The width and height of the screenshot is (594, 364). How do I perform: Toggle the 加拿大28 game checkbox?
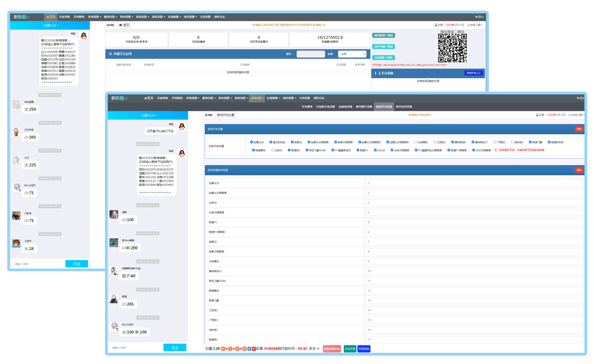[252, 142]
